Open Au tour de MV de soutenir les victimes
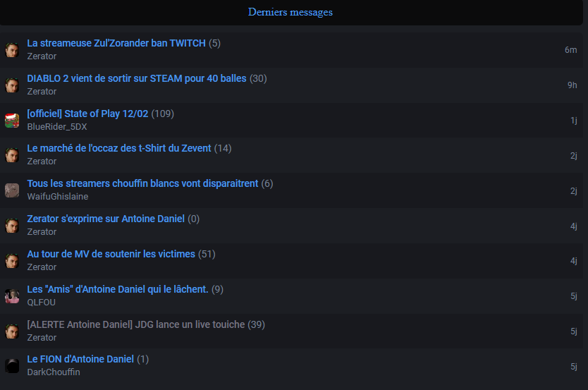 click(x=111, y=254)
